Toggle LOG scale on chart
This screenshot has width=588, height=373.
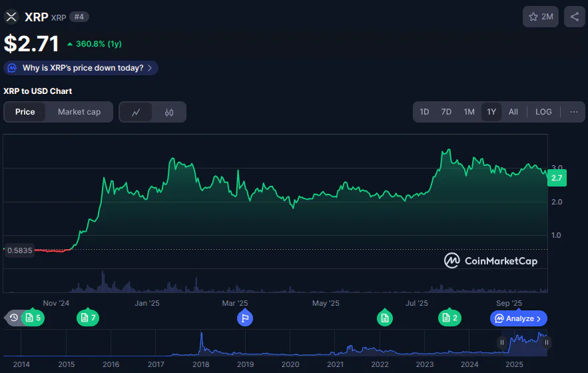[543, 112]
